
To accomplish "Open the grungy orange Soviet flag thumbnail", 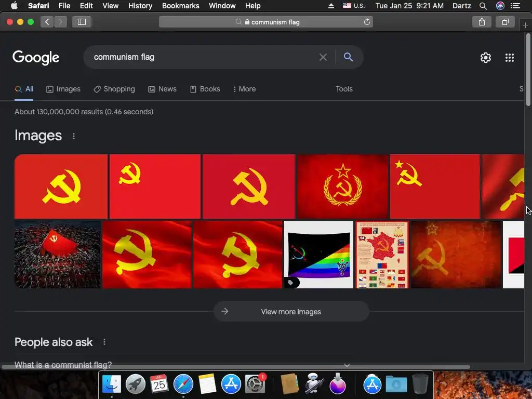I will (456, 255).
